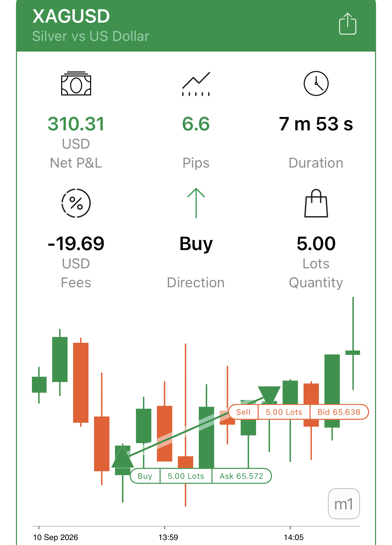Screen dimensions: 392x545
Task: Tap the share icon in header
Action: click(347, 24)
